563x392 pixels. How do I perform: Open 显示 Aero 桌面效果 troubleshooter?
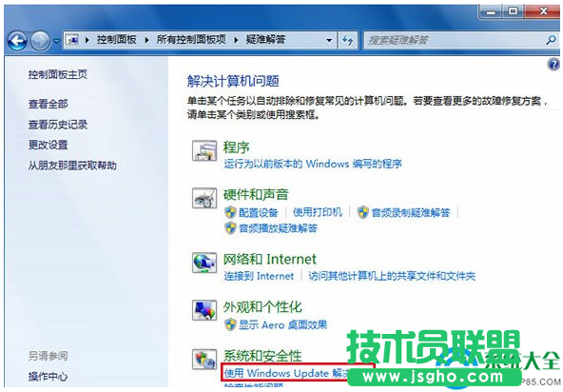[x=283, y=324]
